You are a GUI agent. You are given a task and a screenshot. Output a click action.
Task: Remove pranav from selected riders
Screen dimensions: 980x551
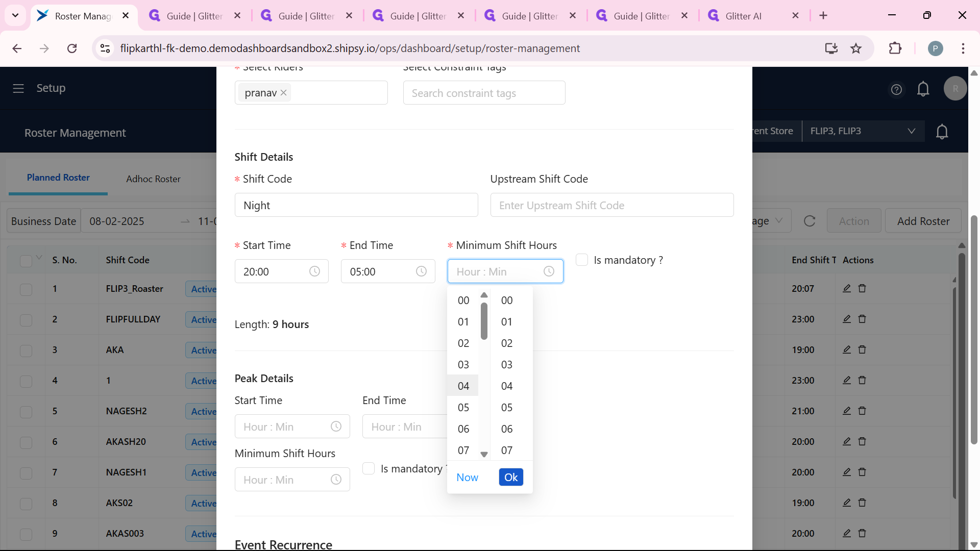point(284,93)
